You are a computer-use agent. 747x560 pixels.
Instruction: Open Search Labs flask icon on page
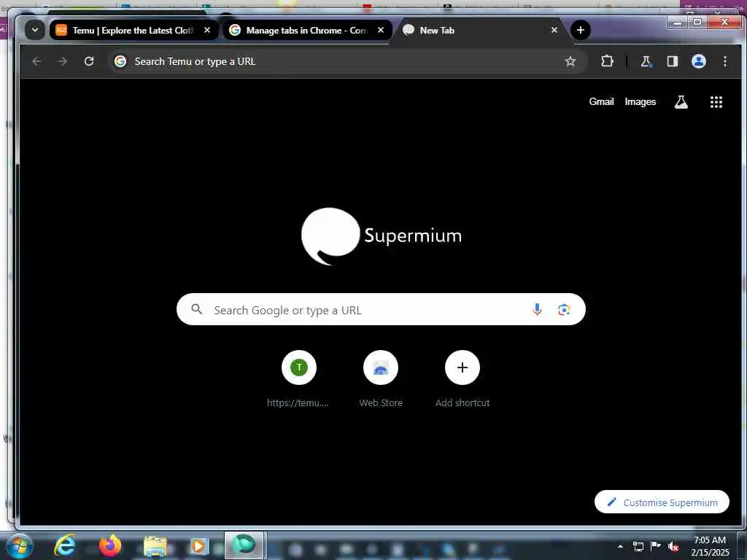pyautogui.click(x=681, y=102)
